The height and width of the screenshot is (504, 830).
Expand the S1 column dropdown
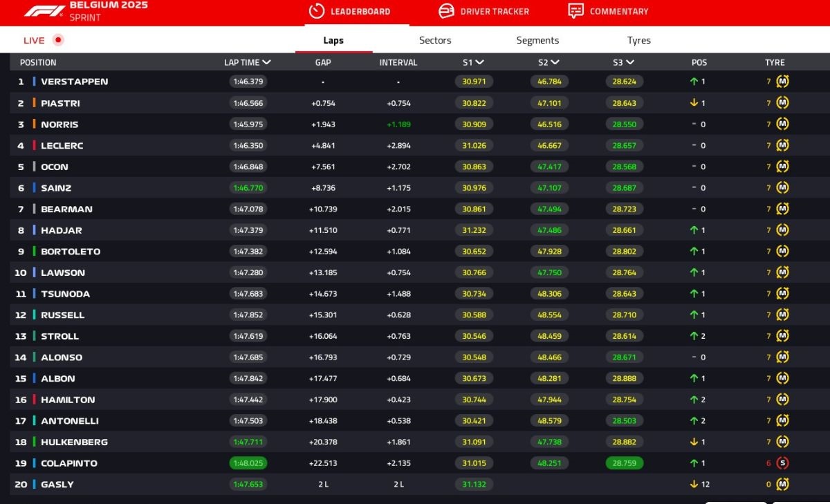click(x=479, y=62)
